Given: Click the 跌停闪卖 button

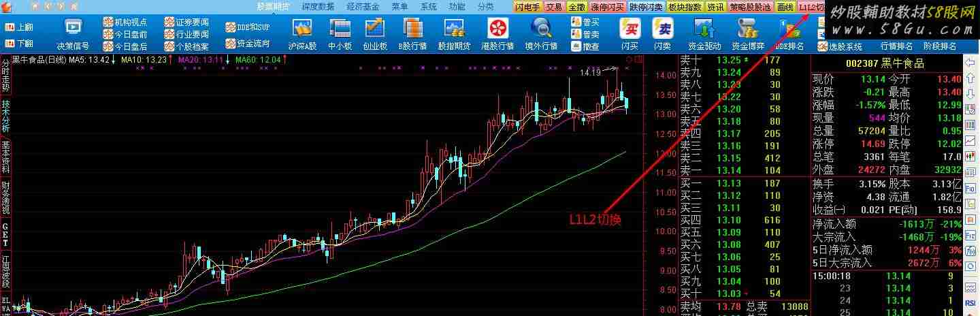Looking at the screenshot, I should (x=646, y=7).
